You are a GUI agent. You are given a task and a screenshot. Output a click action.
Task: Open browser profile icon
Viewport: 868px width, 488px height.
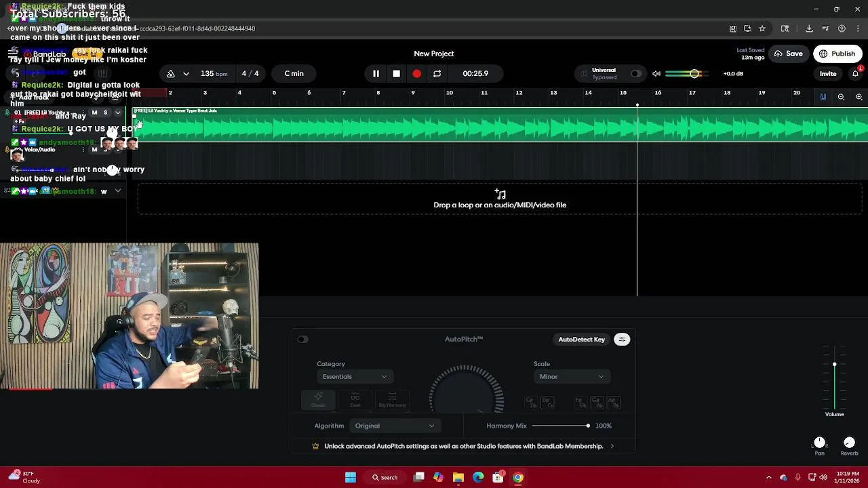pos(842,28)
